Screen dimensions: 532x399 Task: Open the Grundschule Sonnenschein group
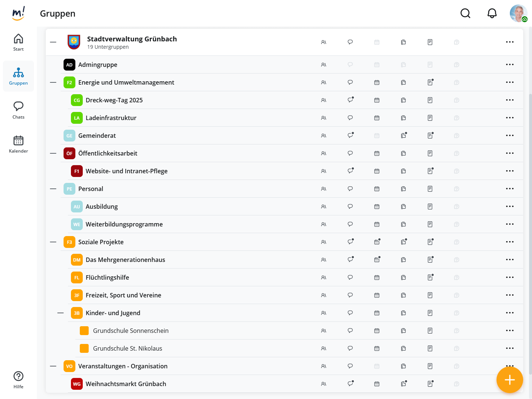(x=131, y=331)
